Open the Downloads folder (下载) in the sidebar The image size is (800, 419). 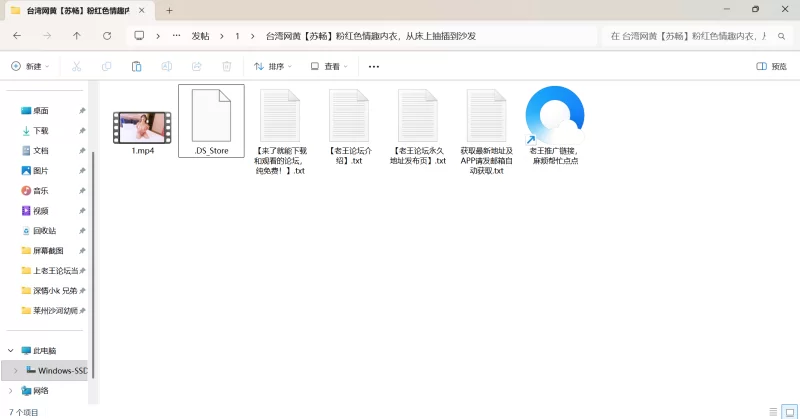click(x=40, y=130)
